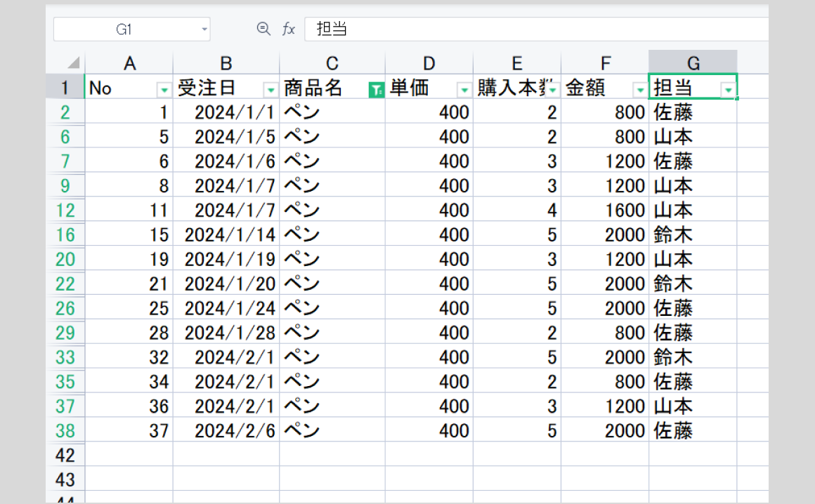Click No cell with value 34

[x=129, y=381]
